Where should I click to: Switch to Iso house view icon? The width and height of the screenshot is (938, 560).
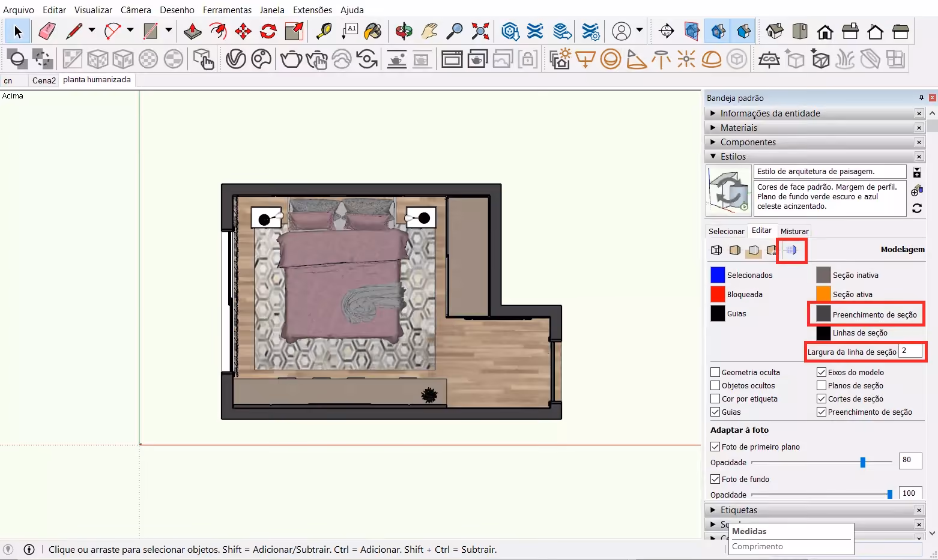coord(775,31)
